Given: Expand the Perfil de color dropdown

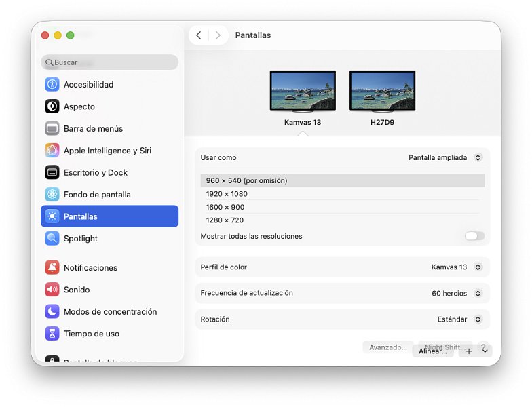Looking at the screenshot, I should [x=456, y=267].
